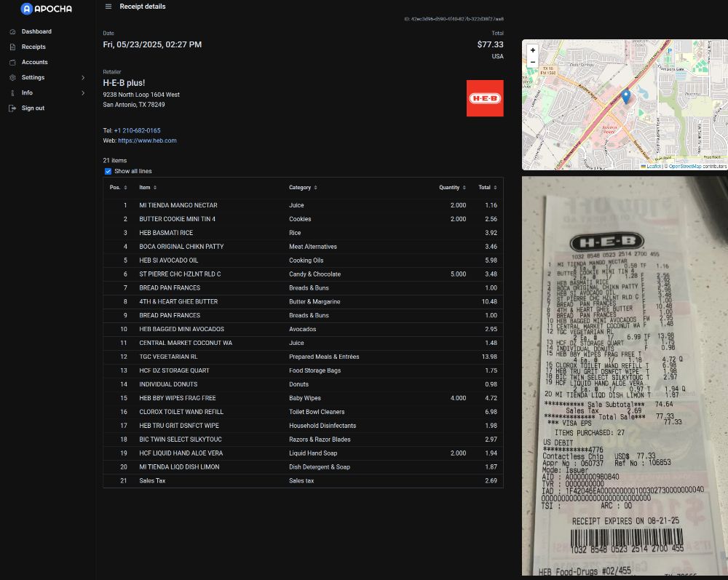Click 4TH & HEART GHEE BUTTER item

pyautogui.click(x=178, y=301)
